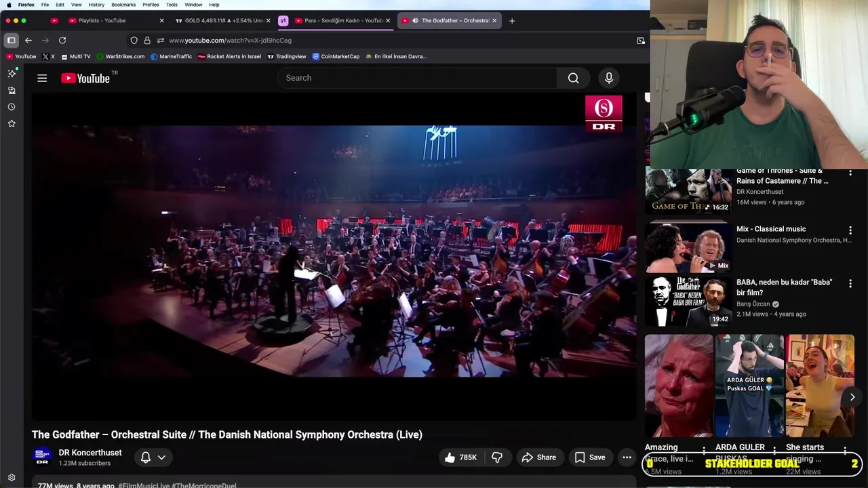The image size is (868, 488).
Task: Close the GOLD Tradingview tab
Action: click(268, 20)
